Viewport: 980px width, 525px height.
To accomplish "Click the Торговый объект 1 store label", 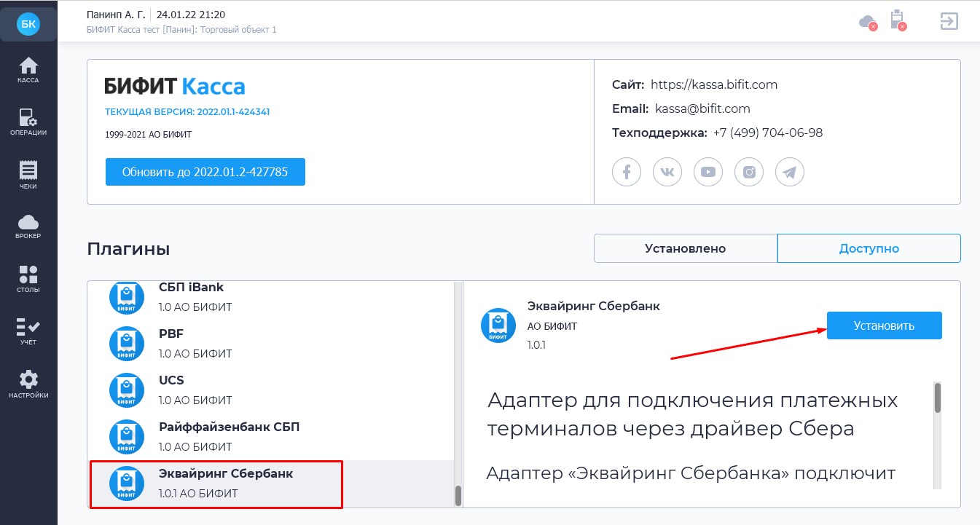I will click(237, 30).
